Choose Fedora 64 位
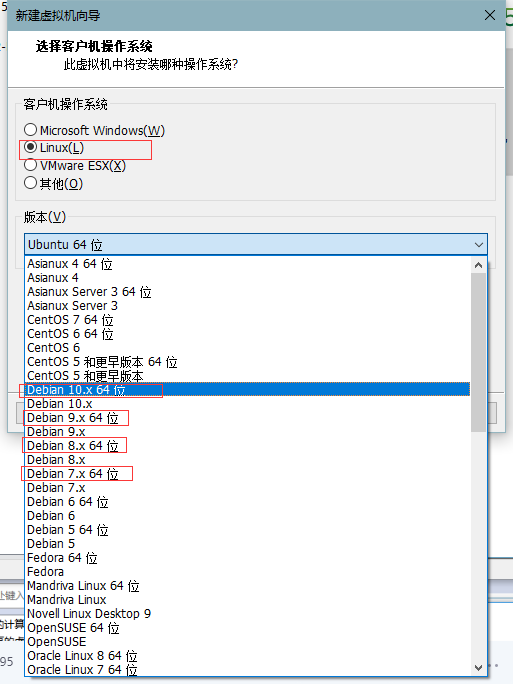 click(x=248, y=557)
